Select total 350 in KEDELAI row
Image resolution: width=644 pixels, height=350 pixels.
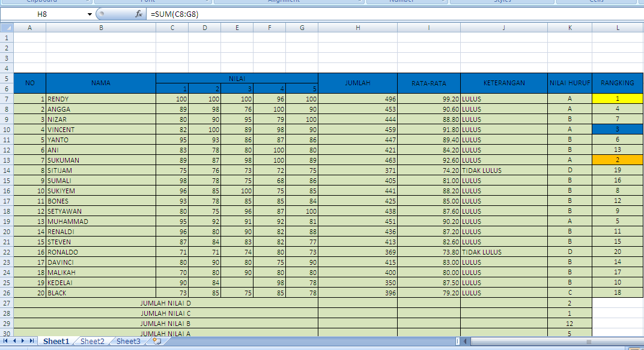(x=357, y=283)
